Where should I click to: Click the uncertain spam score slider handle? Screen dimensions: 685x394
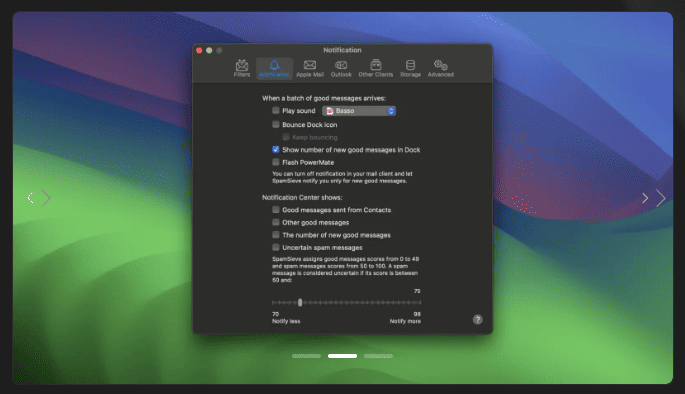coord(300,302)
